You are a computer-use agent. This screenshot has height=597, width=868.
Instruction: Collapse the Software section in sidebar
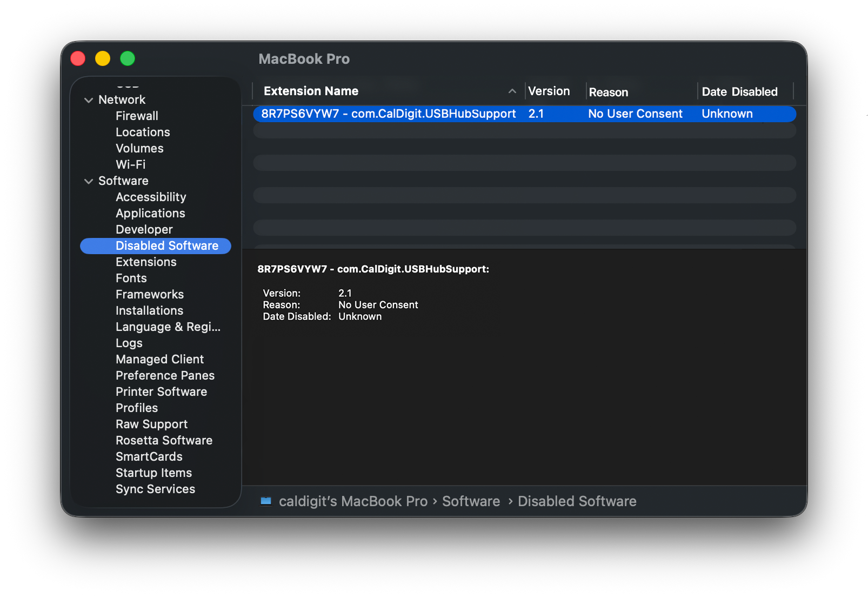tap(89, 181)
